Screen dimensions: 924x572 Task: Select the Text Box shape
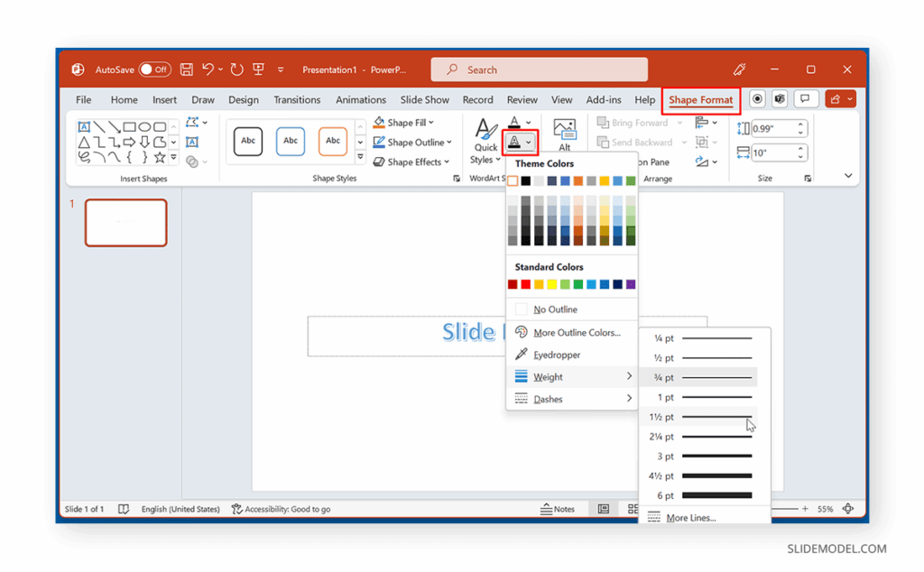click(84, 126)
